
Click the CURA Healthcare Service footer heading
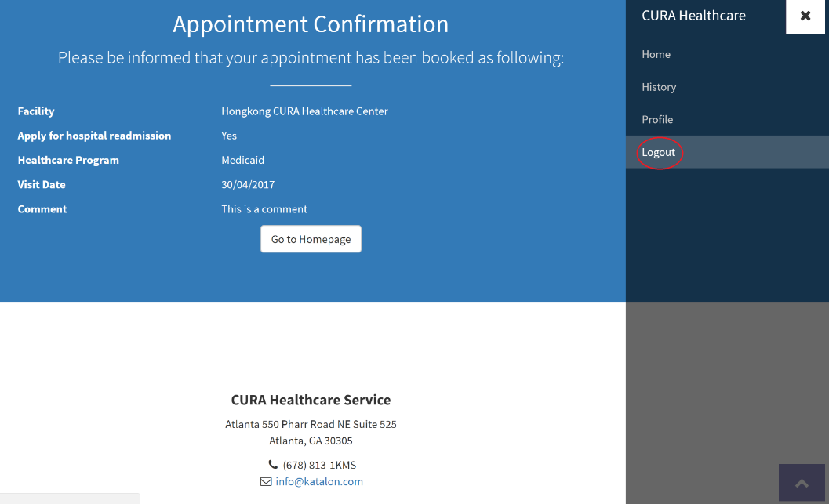point(311,400)
